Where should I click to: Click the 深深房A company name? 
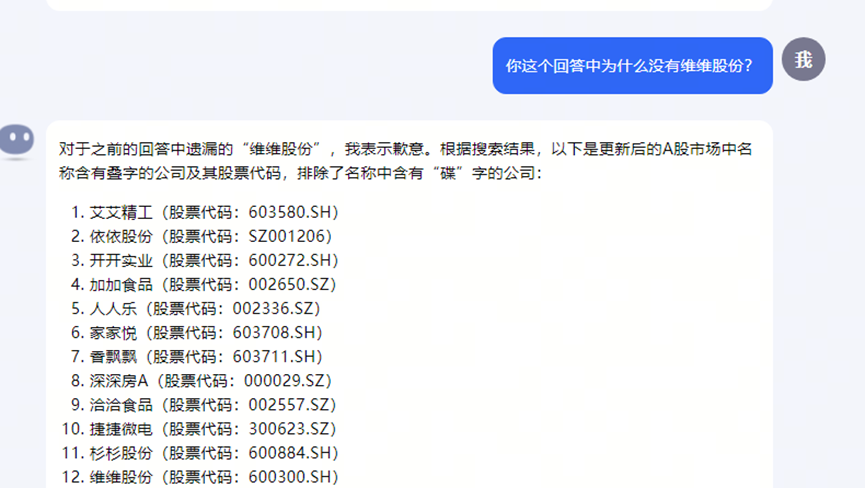119,380
